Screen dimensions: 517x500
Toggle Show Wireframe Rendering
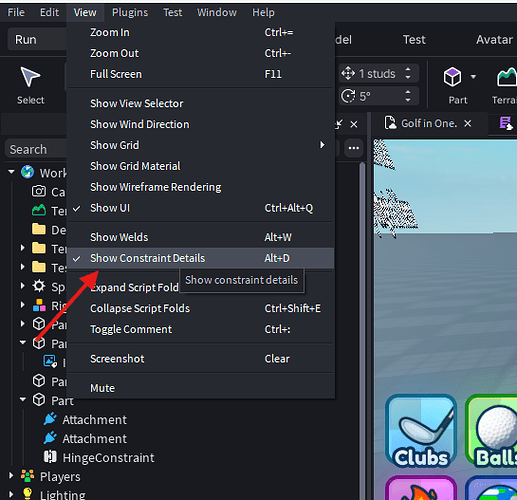(201, 187)
